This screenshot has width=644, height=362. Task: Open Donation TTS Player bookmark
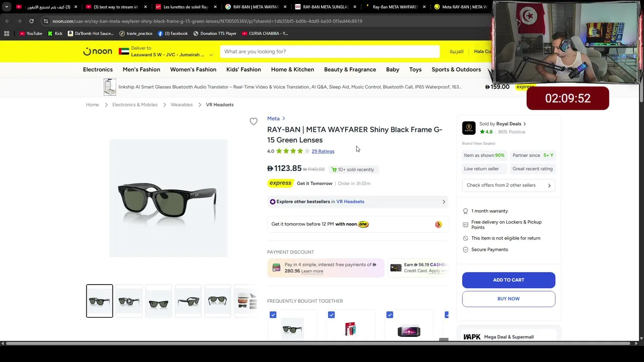pyautogui.click(x=215, y=33)
